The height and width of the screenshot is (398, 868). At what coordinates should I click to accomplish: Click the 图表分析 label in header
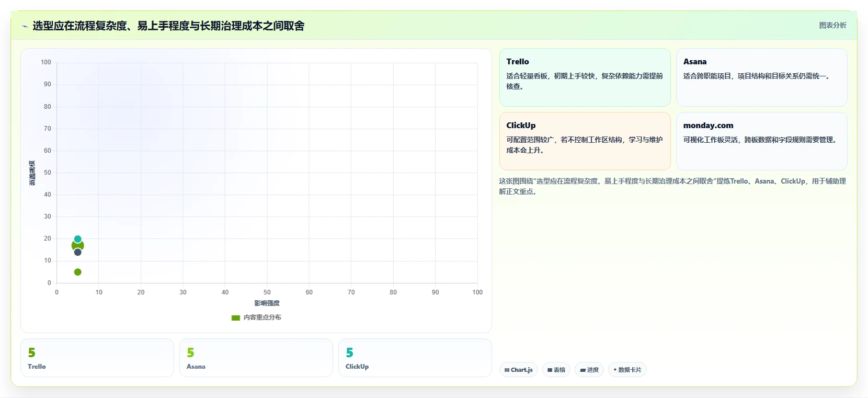832,25
